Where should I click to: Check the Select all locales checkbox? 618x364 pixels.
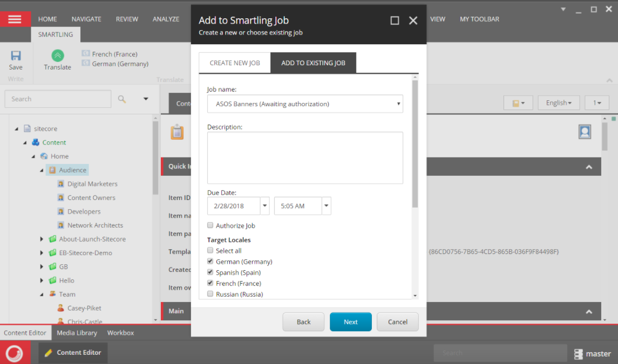(x=210, y=250)
